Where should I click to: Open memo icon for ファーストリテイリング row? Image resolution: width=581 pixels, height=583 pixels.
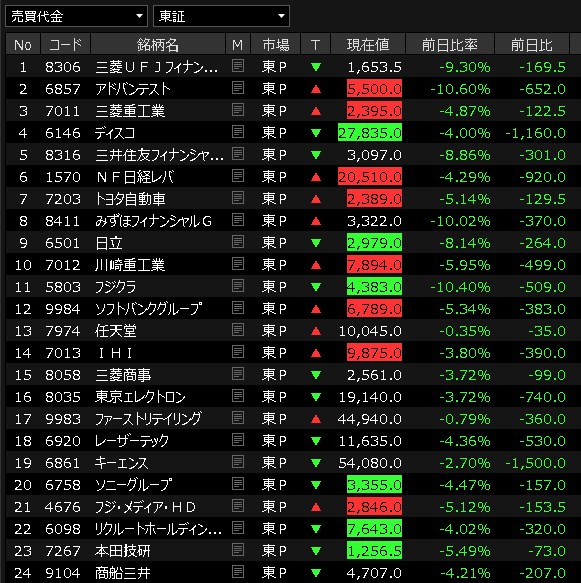238,418
